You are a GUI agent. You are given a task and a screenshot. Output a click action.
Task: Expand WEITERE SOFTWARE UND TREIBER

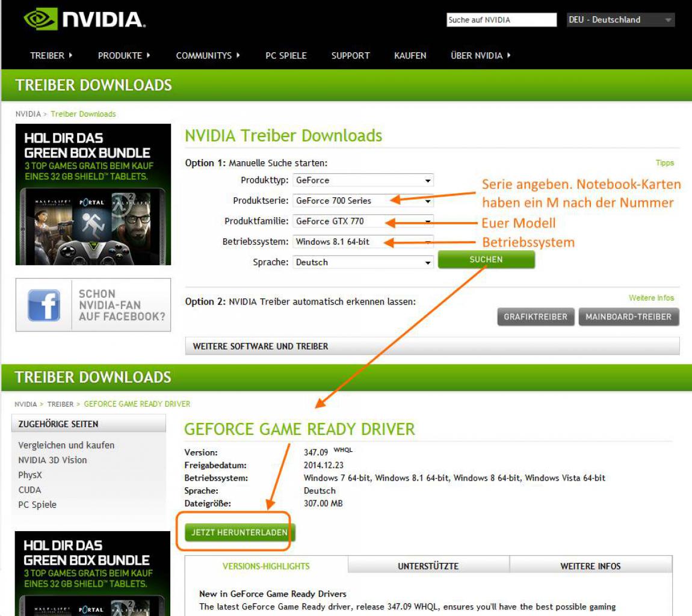(432, 346)
